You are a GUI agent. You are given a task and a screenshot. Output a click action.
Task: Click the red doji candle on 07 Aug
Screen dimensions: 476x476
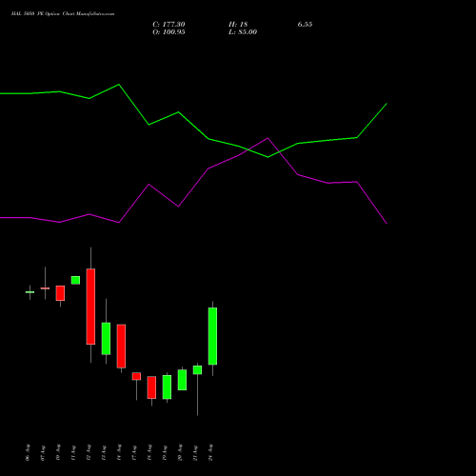45,288
